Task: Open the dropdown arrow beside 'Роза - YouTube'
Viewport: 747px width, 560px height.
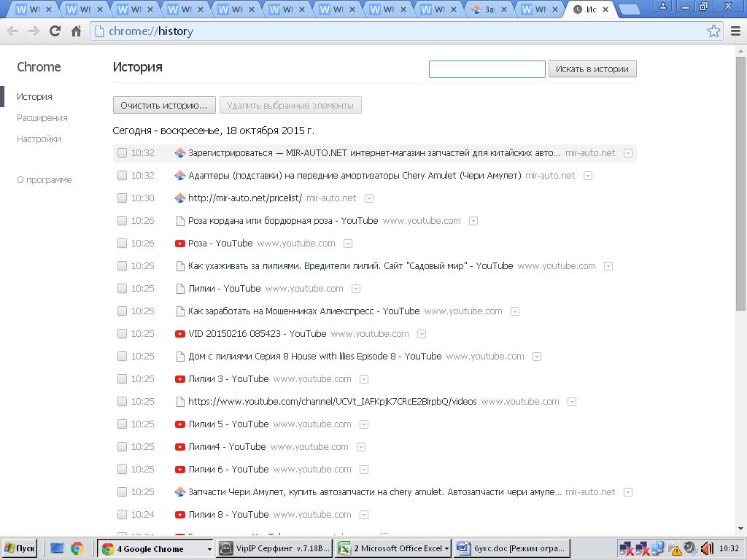Action: click(348, 244)
